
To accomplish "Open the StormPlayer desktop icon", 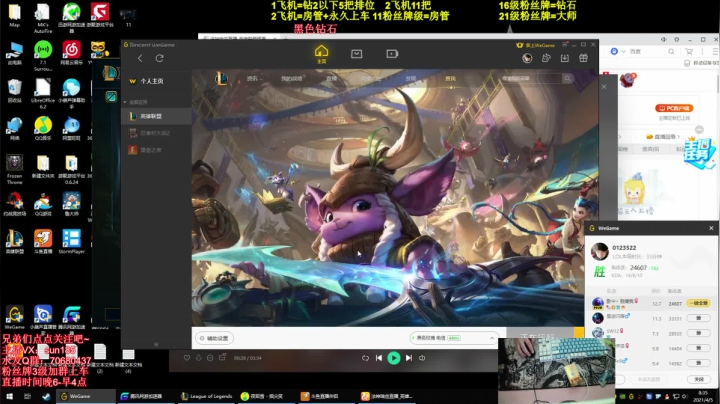I will [x=72, y=242].
